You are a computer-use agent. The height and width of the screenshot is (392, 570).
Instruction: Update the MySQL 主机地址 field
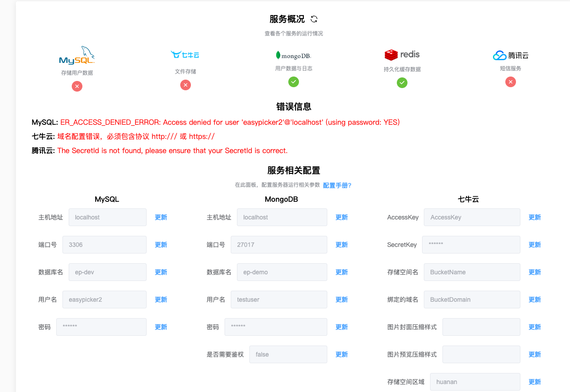[161, 217]
